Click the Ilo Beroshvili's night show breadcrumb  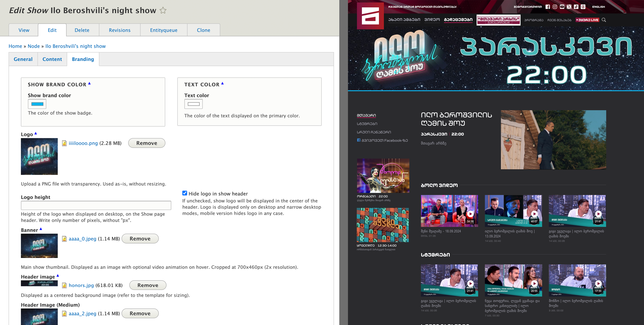[75, 46]
